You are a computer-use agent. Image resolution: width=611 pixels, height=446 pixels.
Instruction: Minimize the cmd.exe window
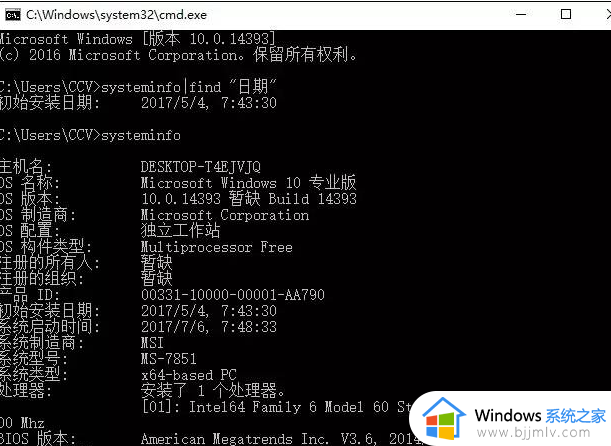point(521,14)
